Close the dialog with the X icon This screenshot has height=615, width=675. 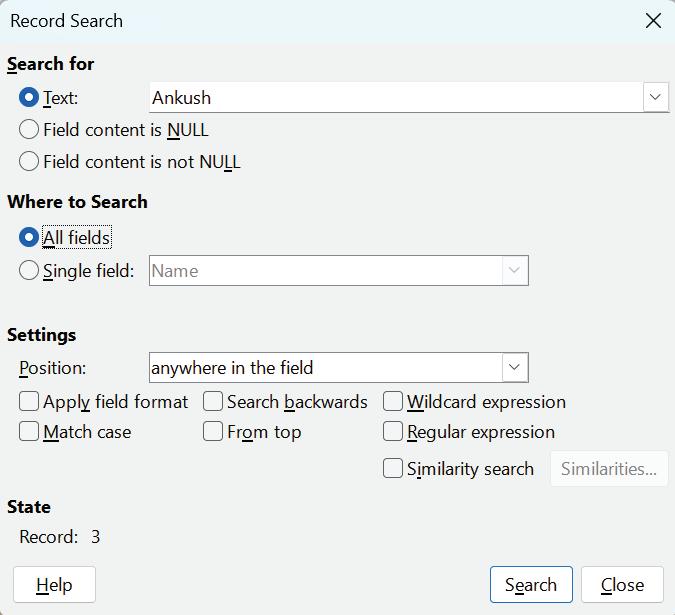(x=653, y=21)
